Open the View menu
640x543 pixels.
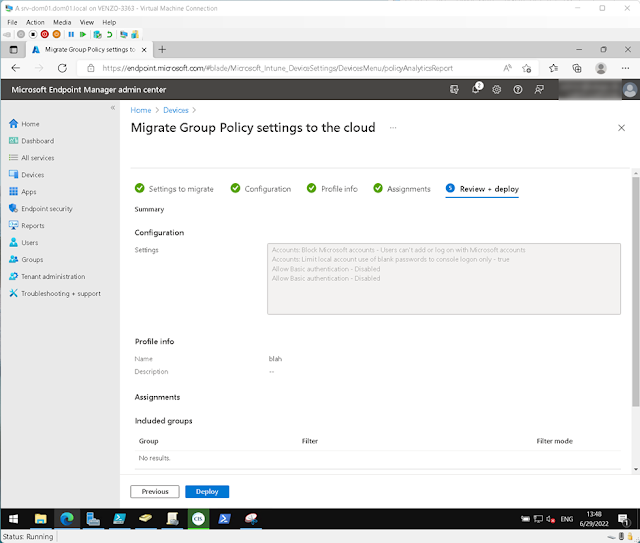[87, 22]
